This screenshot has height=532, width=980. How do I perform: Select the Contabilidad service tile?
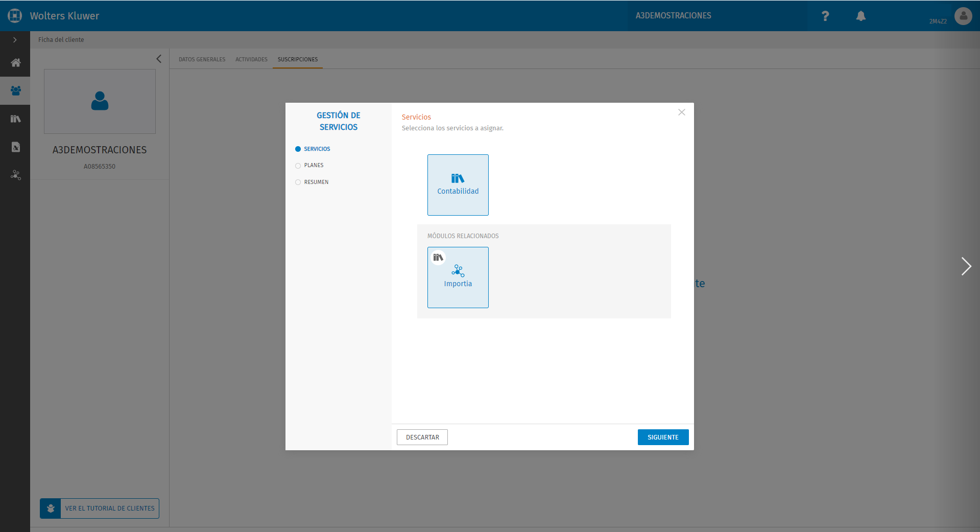point(458,185)
